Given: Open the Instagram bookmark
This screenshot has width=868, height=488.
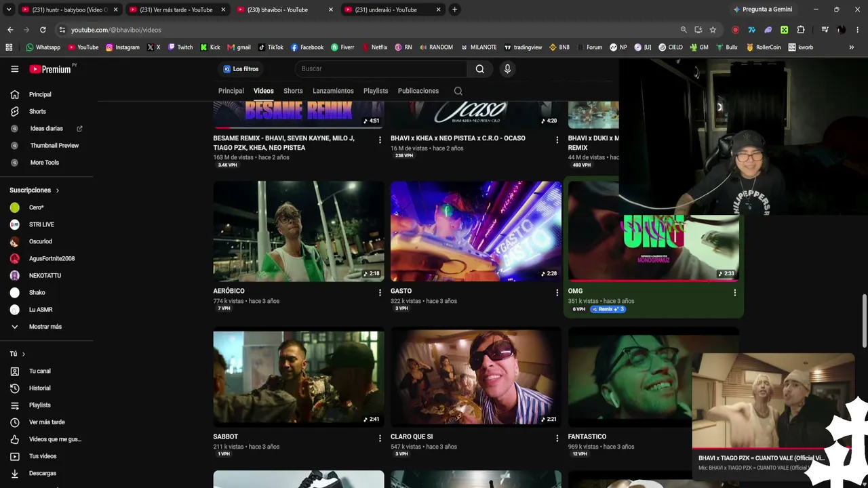Looking at the screenshot, I should point(123,47).
